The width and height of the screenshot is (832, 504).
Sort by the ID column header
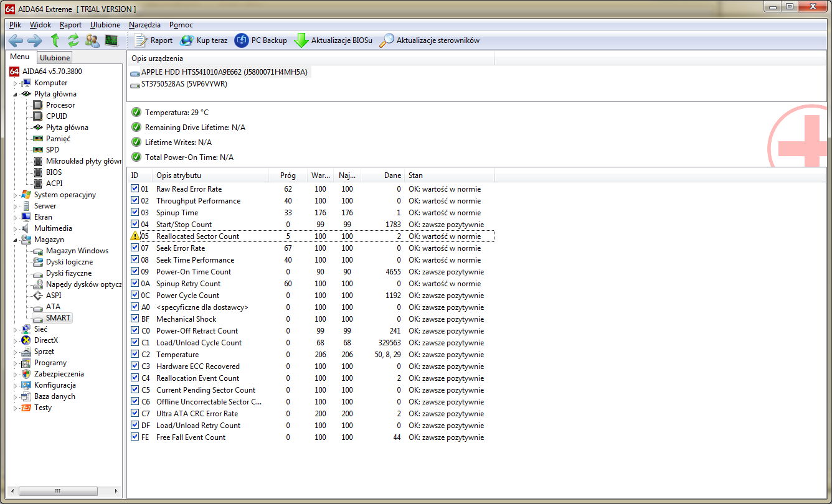139,175
